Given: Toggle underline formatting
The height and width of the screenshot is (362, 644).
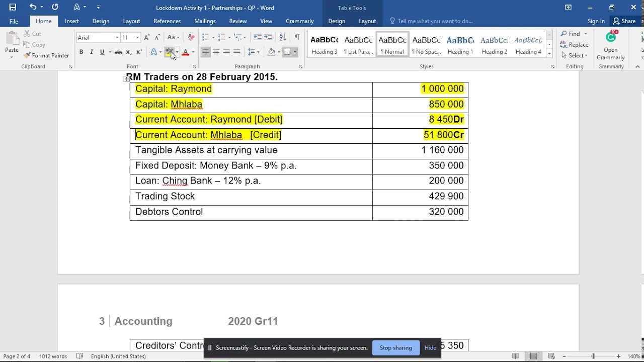Looking at the screenshot, I should click(x=102, y=52).
